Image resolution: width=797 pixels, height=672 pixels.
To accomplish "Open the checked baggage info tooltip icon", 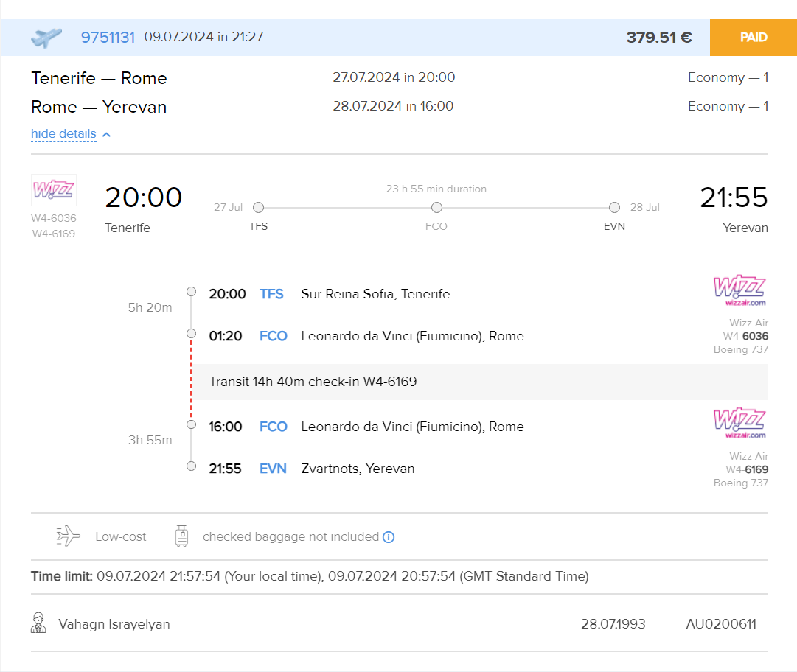I will coord(389,537).
